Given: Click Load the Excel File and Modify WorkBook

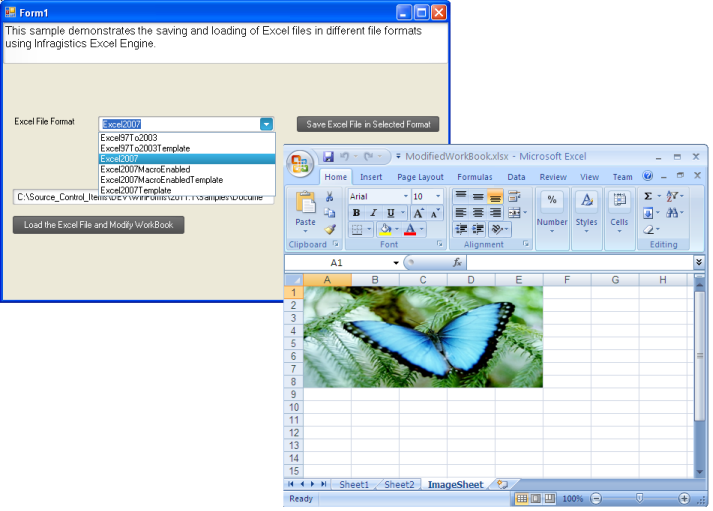Looking at the screenshot, I should click(x=98, y=225).
